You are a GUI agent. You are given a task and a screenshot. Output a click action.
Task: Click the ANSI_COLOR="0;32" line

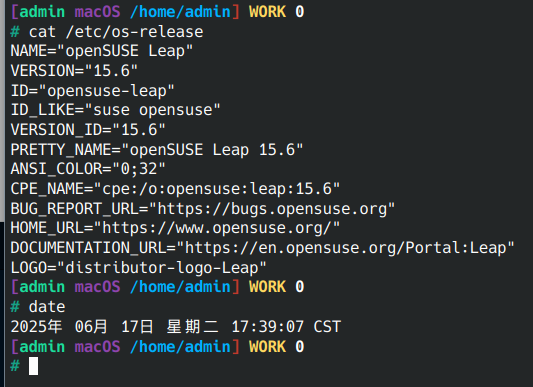pyautogui.click(x=88, y=169)
